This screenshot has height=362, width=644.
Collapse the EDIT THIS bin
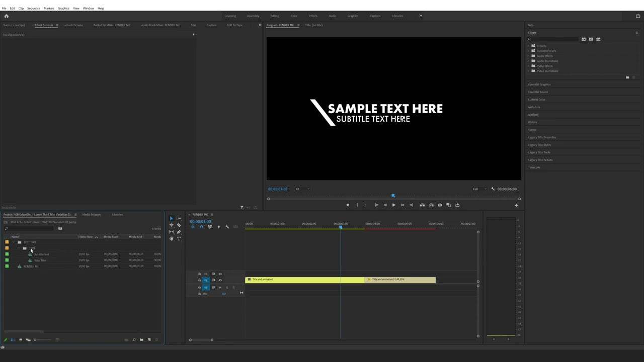coord(14,242)
